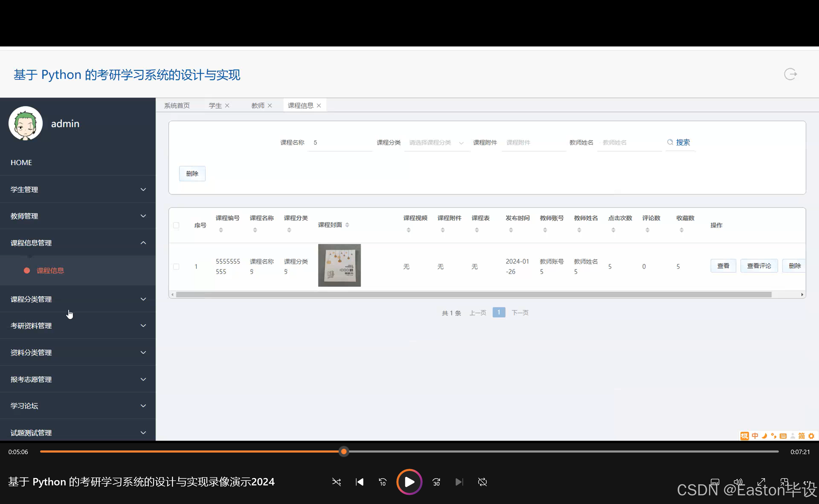Focus the 课程名称 search field
The width and height of the screenshot is (819, 504).
click(340, 143)
